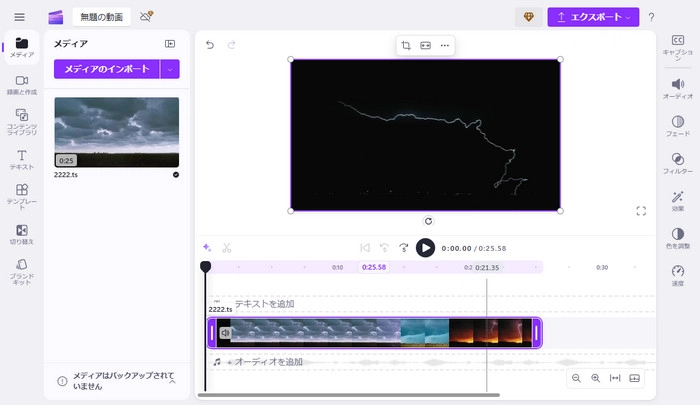Click メディアのインポート button
The image size is (700, 407).
107,69
